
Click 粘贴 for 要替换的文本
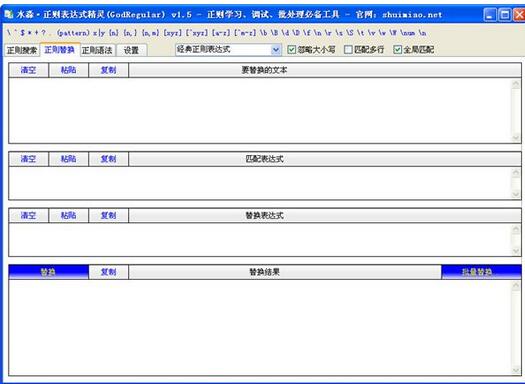click(x=68, y=70)
